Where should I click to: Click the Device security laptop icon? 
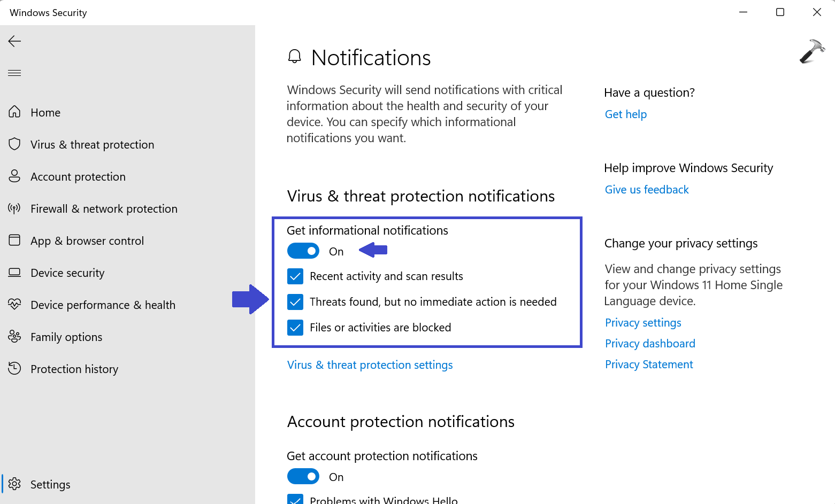pos(14,273)
